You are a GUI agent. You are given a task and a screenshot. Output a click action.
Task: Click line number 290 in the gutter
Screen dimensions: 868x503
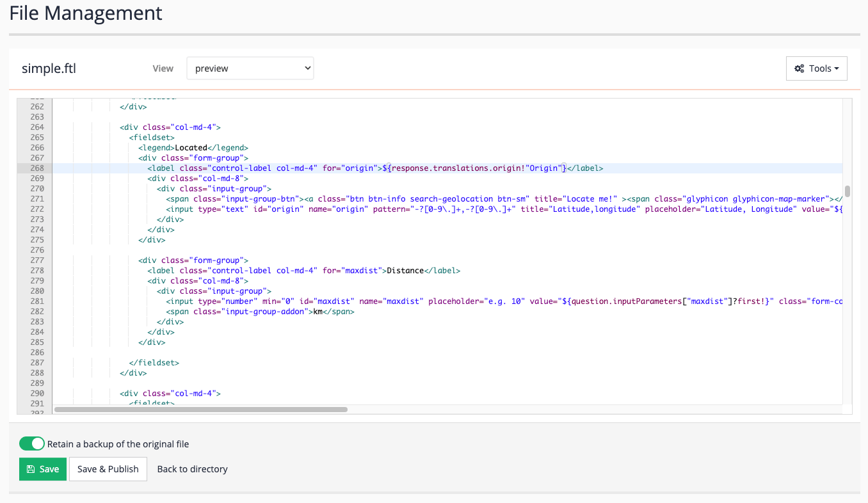click(36, 393)
